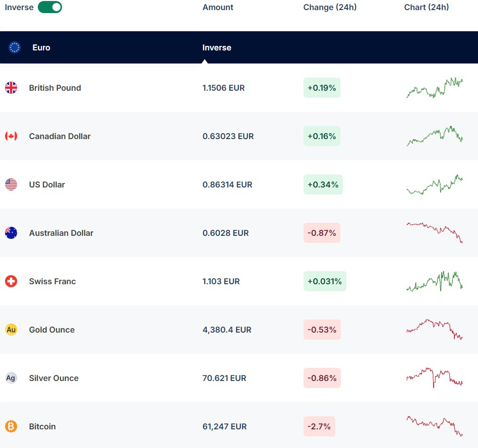478x448 pixels.
Task: Click the Chart (24h) column header
Action: (x=427, y=7)
